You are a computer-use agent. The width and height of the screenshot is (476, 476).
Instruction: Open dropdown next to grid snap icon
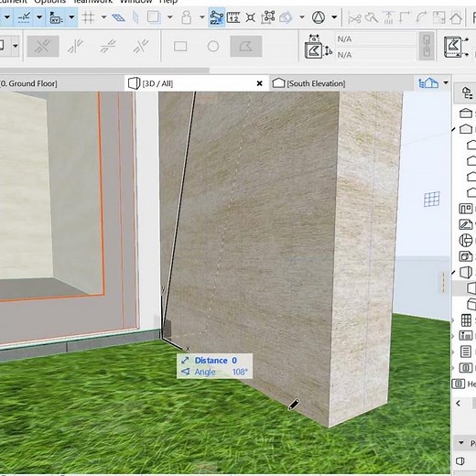coord(103,17)
